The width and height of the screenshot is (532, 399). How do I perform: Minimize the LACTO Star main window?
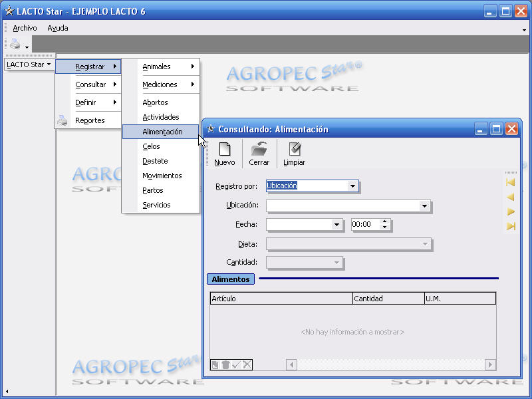tap(489, 11)
